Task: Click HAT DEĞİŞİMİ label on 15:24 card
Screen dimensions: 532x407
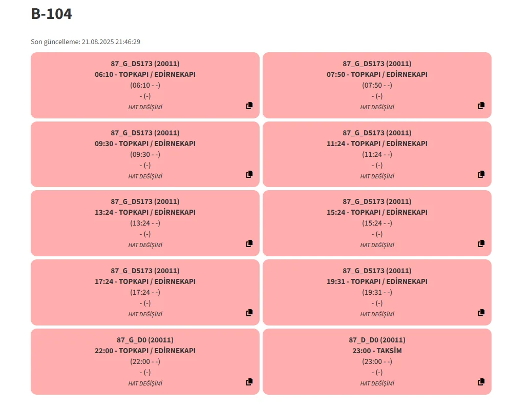Action: point(377,245)
